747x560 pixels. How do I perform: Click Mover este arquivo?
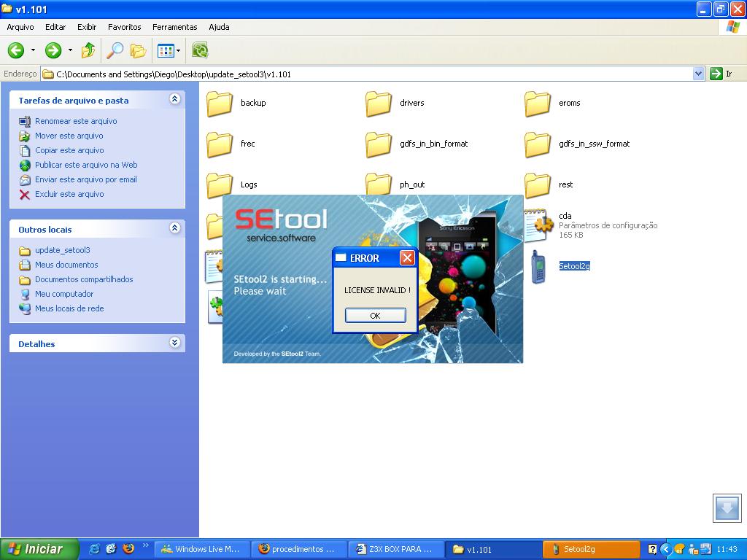69,136
